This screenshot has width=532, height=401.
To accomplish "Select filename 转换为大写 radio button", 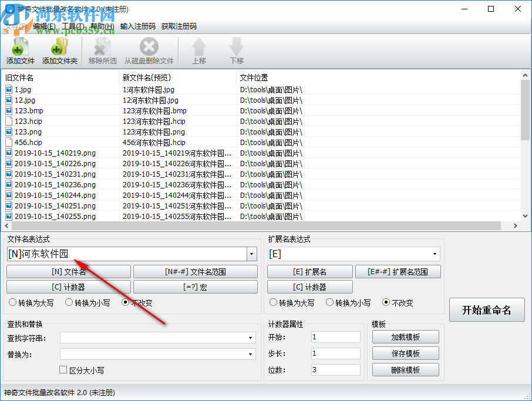I will [12, 302].
